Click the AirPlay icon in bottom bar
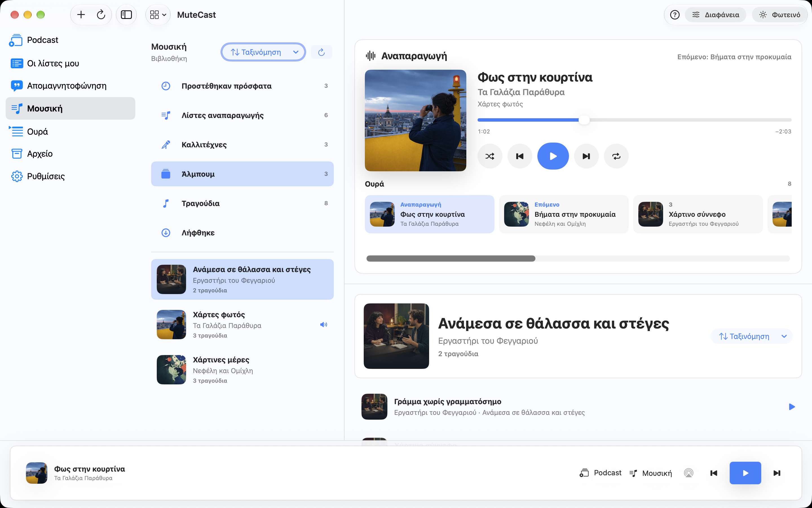The image size is (812, 508). [x=689, y=473]
